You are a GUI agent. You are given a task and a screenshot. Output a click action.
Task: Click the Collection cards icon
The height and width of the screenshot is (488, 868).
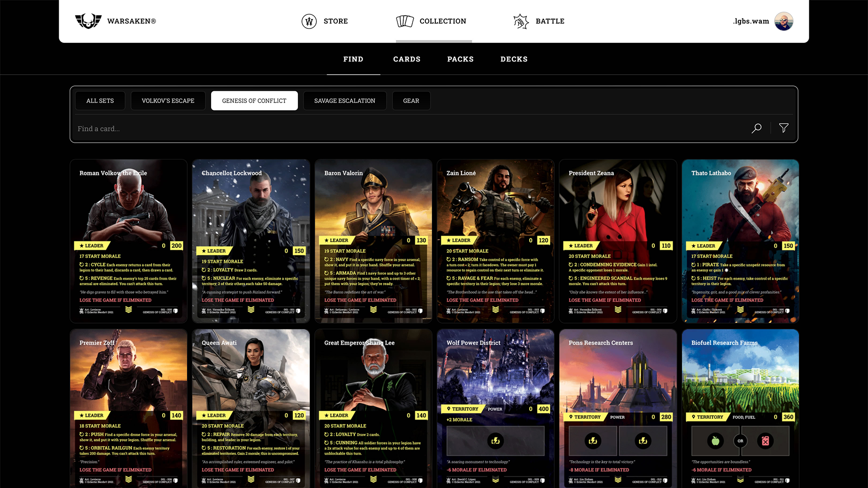405,21
